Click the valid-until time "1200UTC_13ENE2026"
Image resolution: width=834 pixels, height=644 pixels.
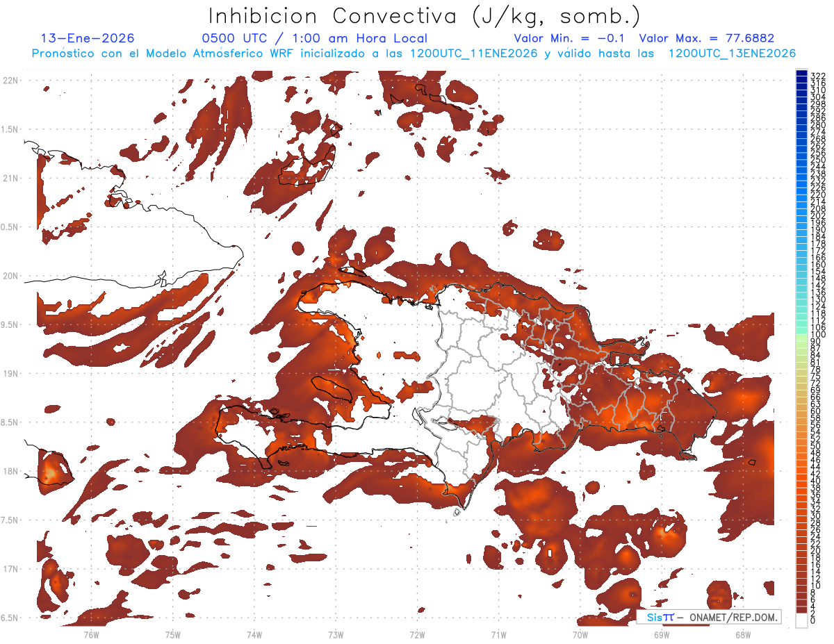click(x=732, y=53)
